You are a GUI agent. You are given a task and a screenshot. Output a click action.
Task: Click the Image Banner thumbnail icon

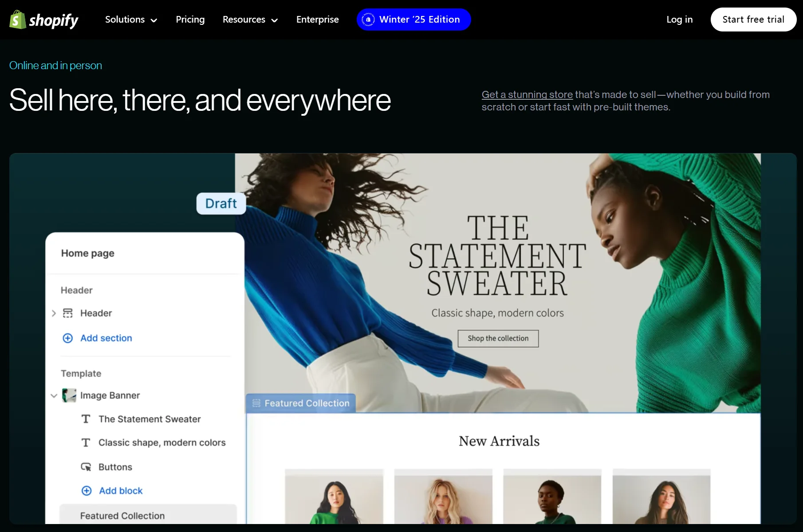click(x=69, y=395)
